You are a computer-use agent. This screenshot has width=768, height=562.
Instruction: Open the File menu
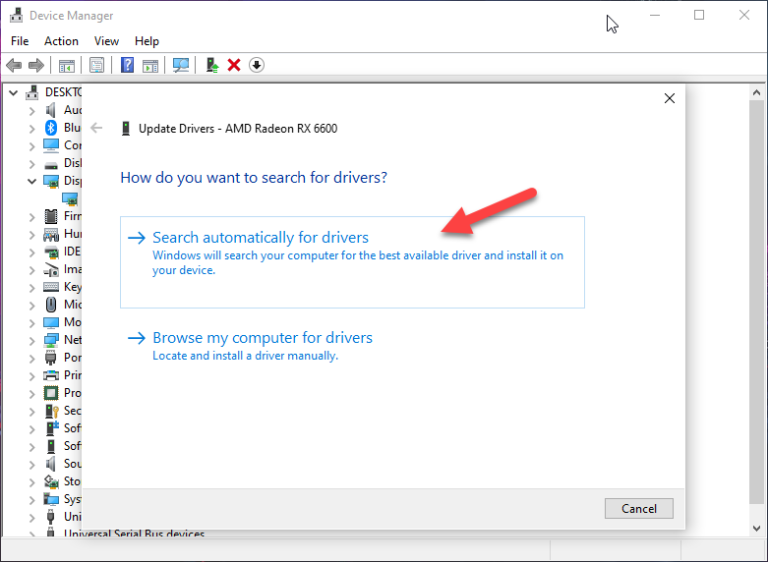20,41
